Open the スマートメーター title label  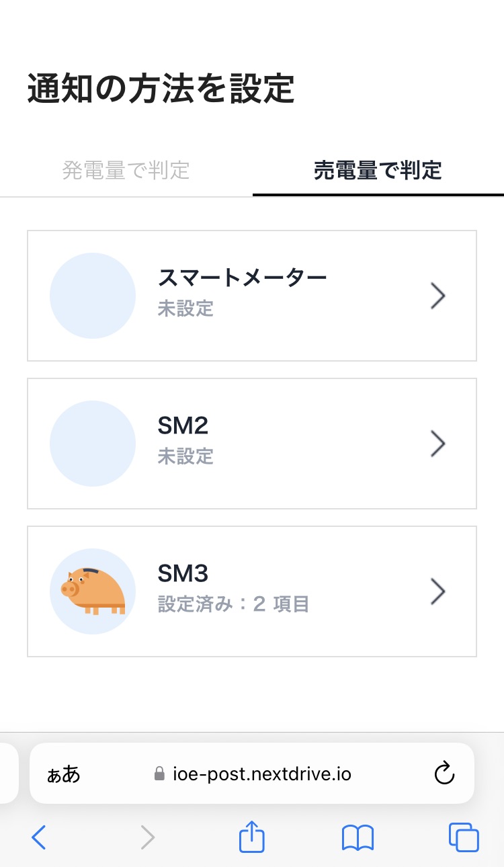point(242,277)
